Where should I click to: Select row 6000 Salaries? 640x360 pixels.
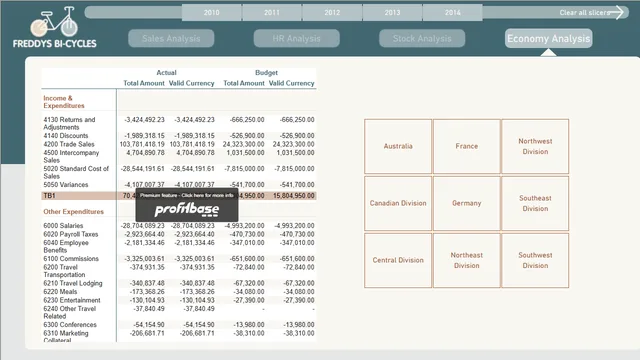click(x=179, y=226)
